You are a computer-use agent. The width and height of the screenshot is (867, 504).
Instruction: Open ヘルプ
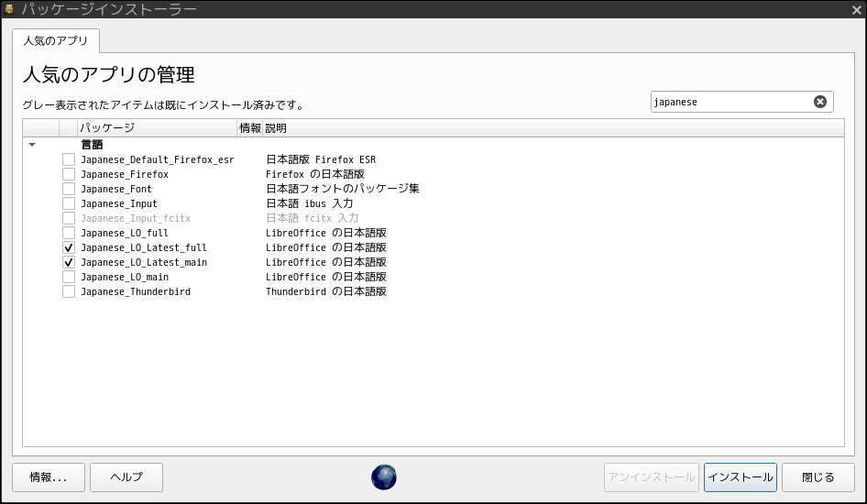[x=126, y=477]
